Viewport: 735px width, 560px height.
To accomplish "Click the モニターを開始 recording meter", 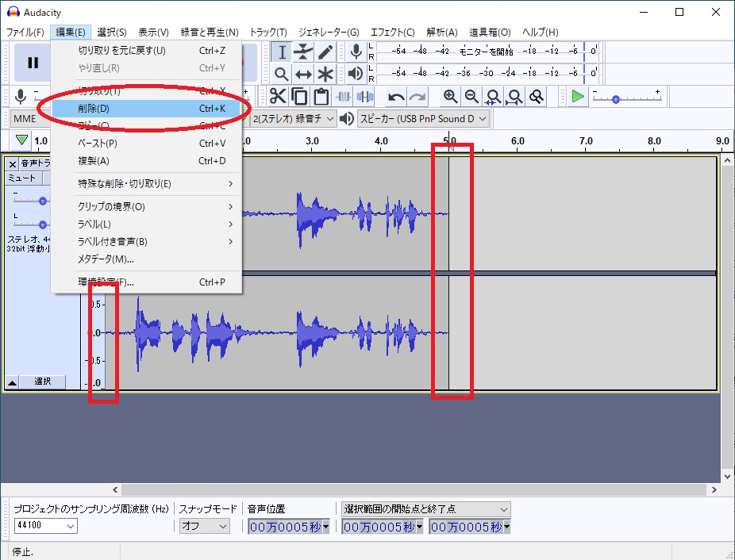I will coord(486,52).
